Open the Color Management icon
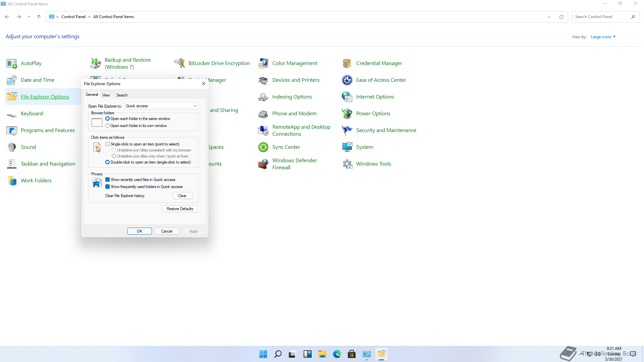The image size is (644, 362). [263, 63]
